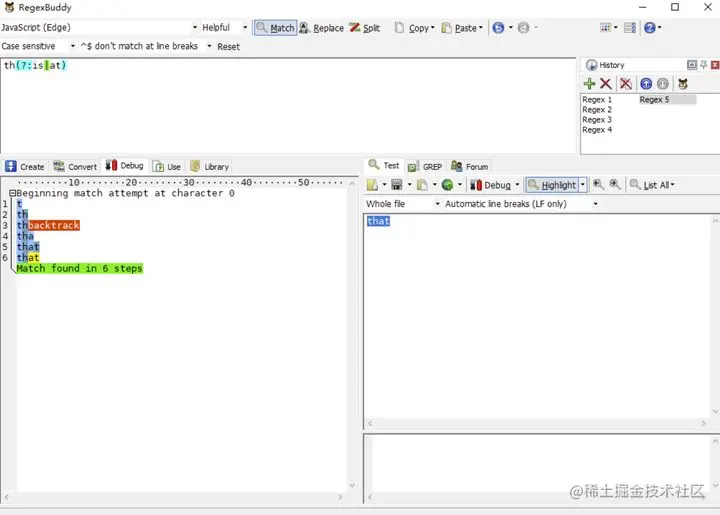The width and height of the screenshot is (720, 515).
Task: Click the green globe icon in Test toolbar
Action: pos(447,185)
